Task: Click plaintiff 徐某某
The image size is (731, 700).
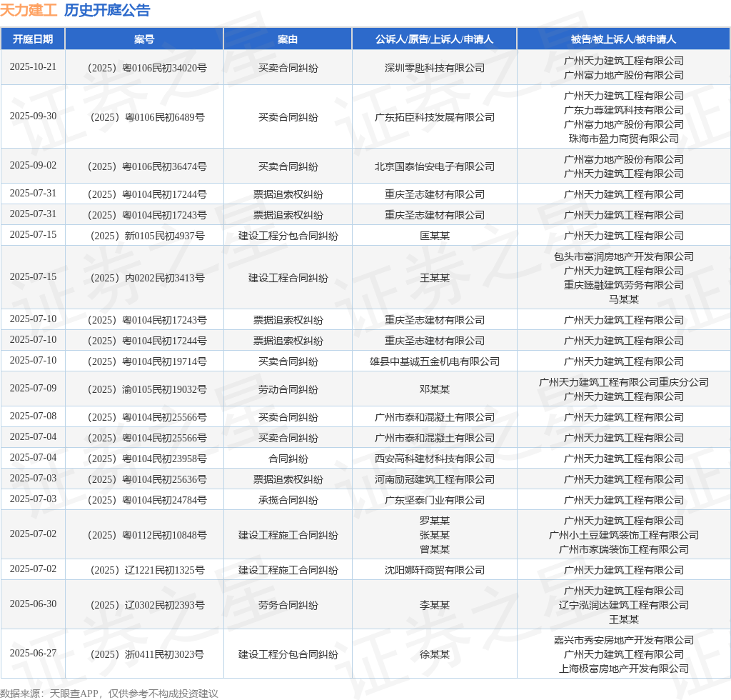Action: coord(435,655)
